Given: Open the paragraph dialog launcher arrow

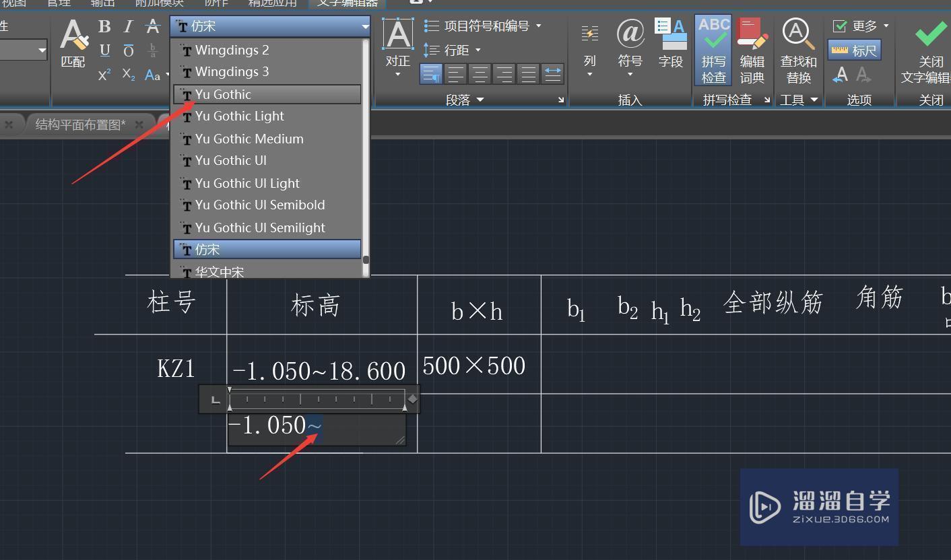Looking at the screenshot, I should [x=560, y=100].
